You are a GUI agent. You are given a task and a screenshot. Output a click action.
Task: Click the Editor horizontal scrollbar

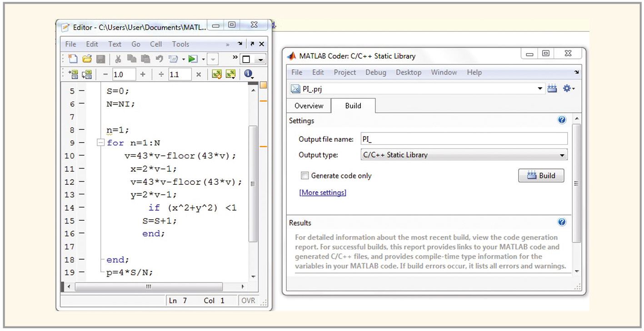click(x=149, y=287)
